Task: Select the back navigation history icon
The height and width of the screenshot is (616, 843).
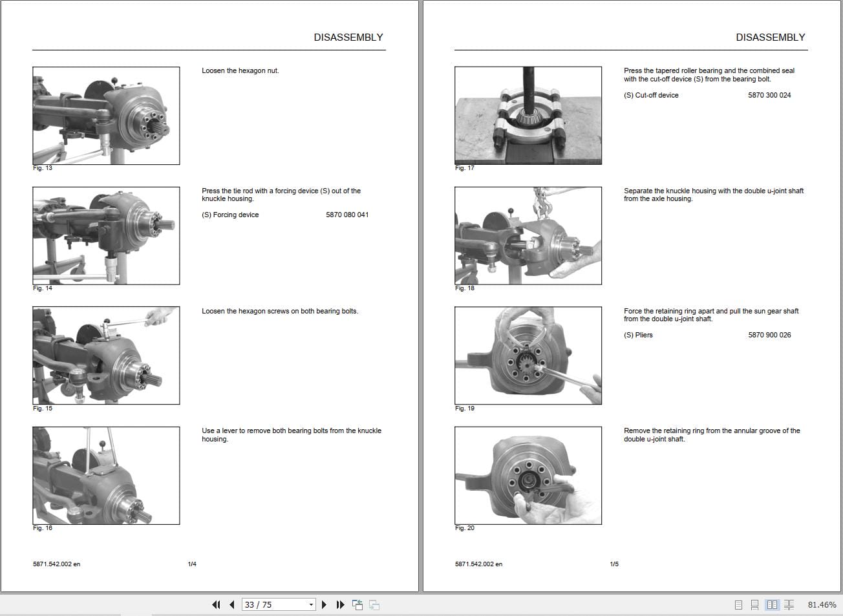Action: (x=357, y=604)
